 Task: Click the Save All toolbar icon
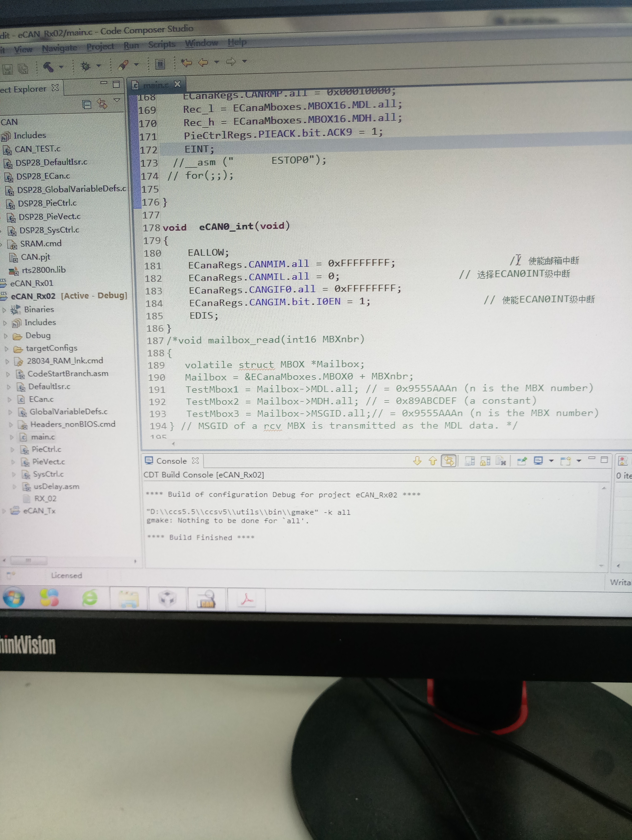[x=23, y=69]
